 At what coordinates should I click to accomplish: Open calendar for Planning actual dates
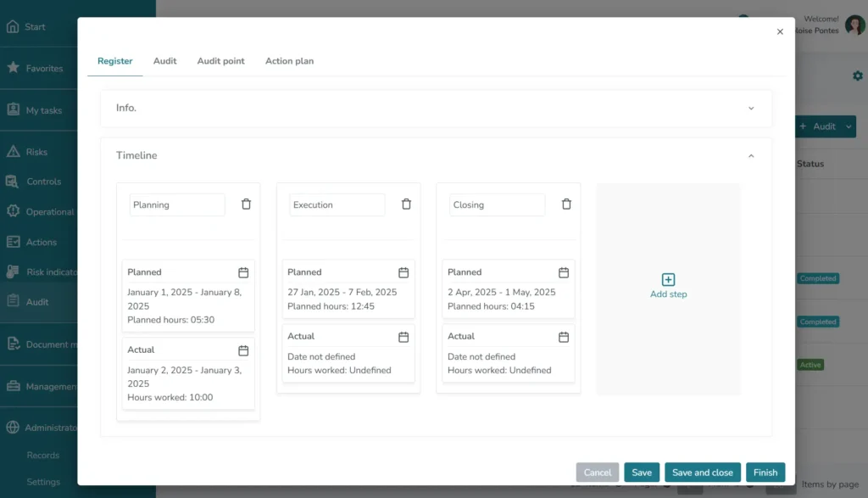243,350
